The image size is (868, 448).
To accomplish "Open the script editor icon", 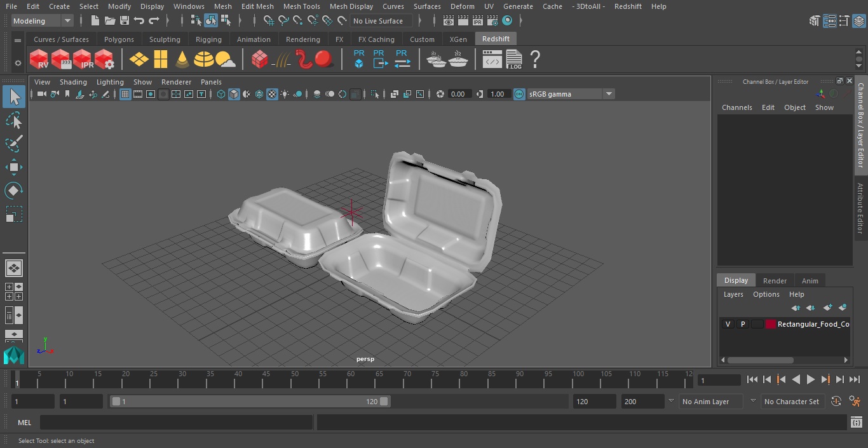I will point(856,423).
